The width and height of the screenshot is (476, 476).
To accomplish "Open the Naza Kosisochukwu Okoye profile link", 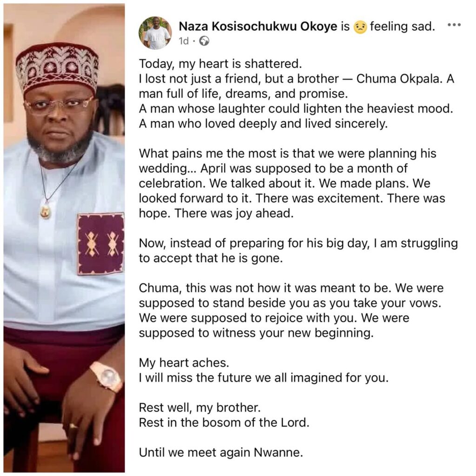I will click(258, 27).
